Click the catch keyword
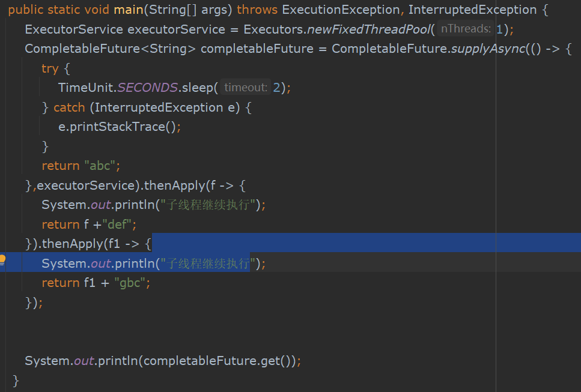The height and width of the screenshot is (392, 581). [69, 107]
